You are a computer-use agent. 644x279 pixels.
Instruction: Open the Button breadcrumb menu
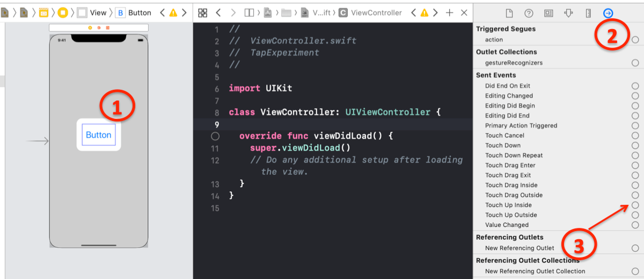click(140, 12)
